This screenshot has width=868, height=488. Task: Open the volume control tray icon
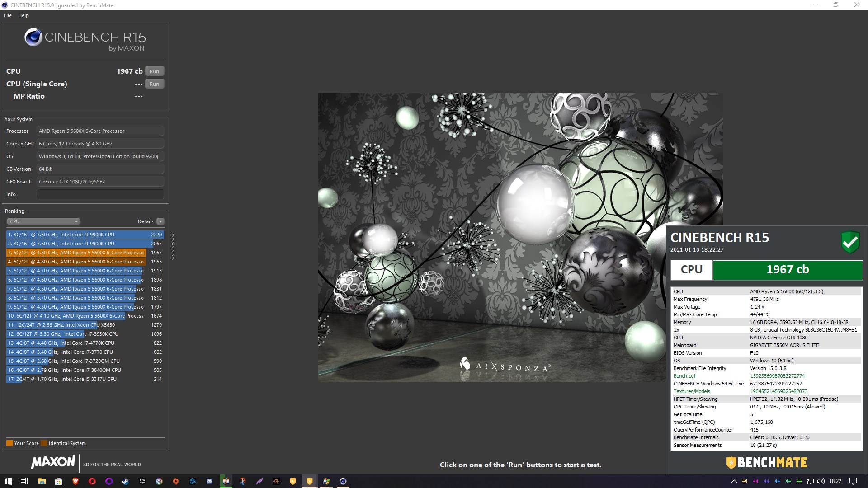tap(821, 481)
